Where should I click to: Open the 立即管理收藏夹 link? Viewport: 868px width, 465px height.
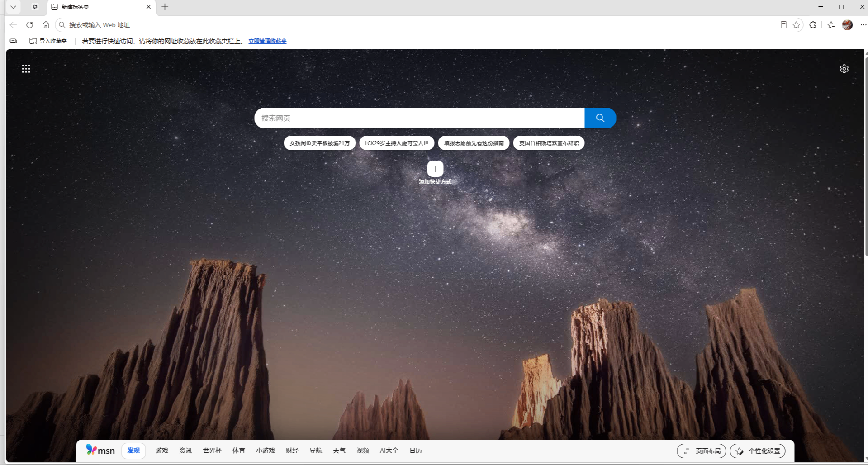[267, 41]
